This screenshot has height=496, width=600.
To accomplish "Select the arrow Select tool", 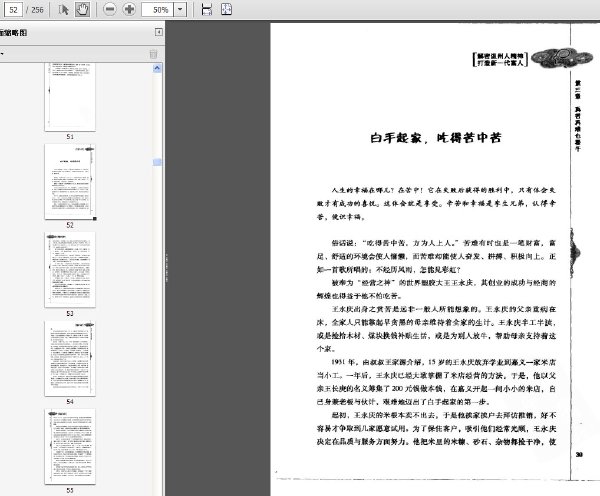I will [64, 10].
